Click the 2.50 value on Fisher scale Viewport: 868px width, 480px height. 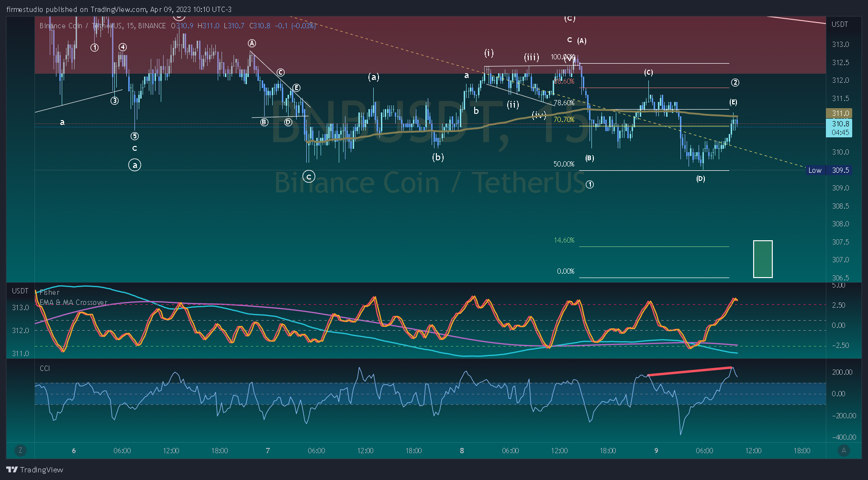pyautogui.click(x=839, y=305)
